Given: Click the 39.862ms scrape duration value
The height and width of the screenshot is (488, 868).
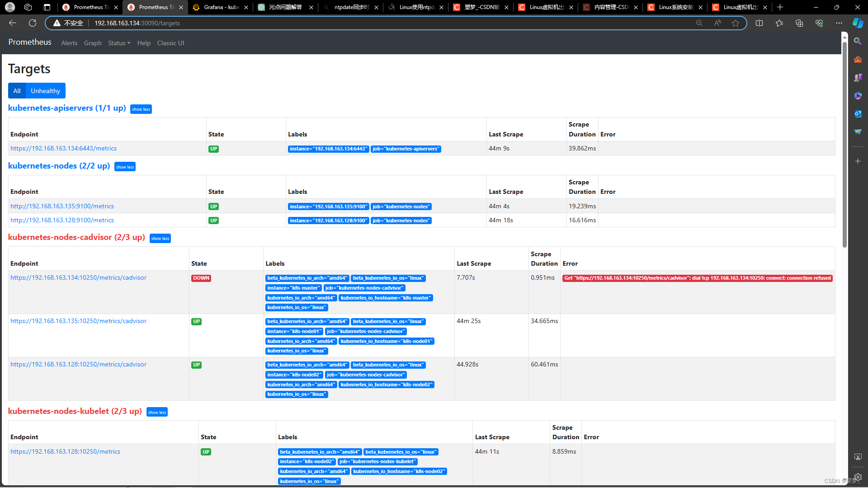Looking at the screenshot, I should tap(582, 148).
